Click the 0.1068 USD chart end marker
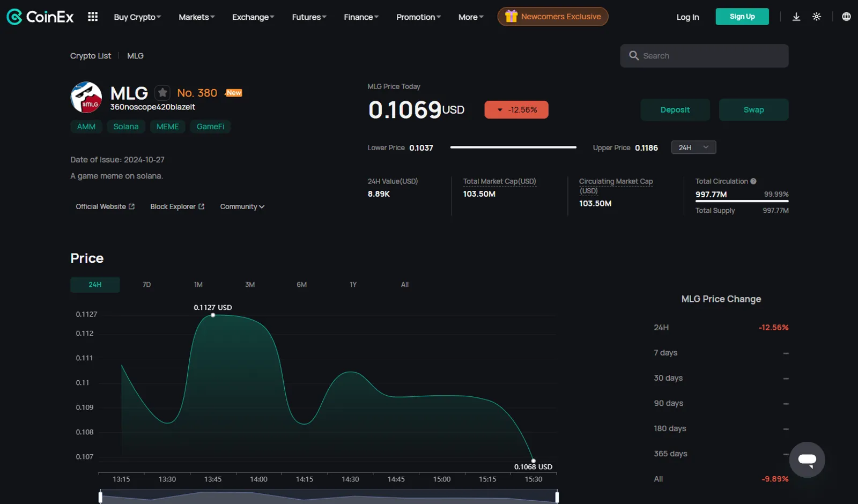 click(533, 461)
